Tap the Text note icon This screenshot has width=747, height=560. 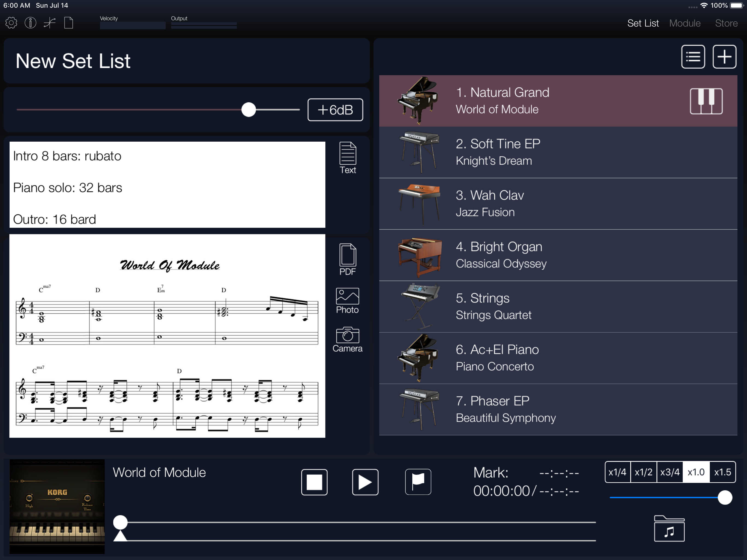tap(348, 158)
